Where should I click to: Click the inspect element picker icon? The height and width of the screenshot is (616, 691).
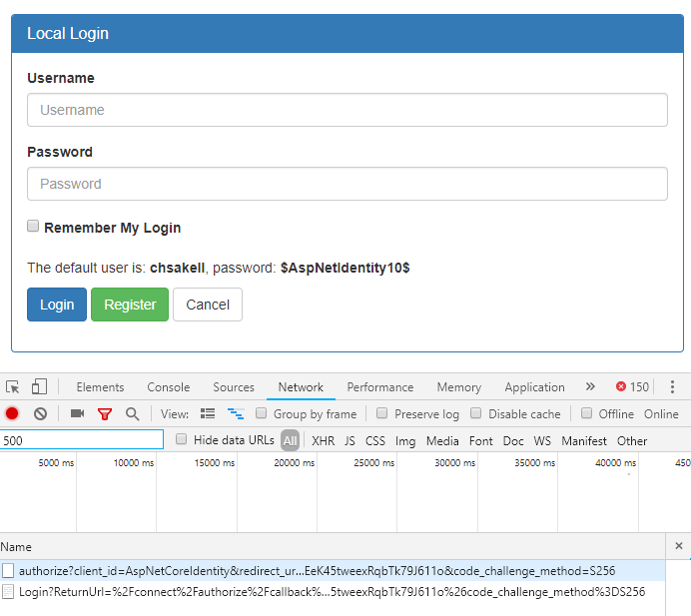tap(13, 387)
